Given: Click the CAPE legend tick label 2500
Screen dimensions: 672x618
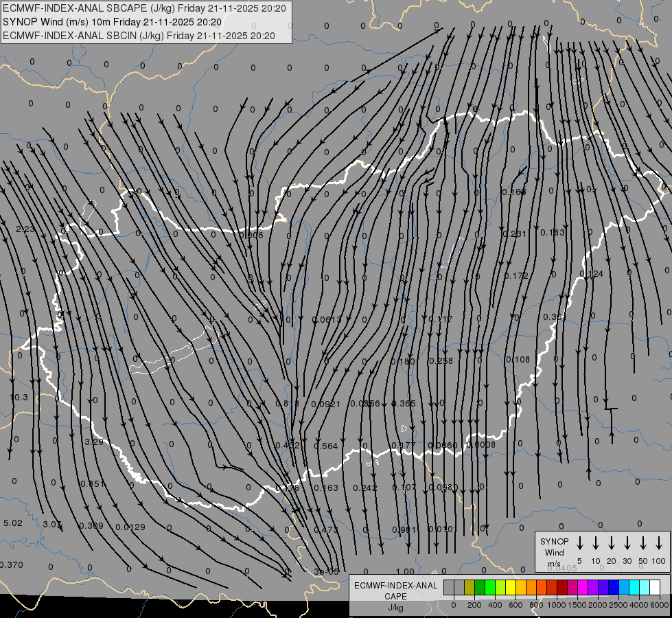Looking at the screenshot, I should coord(618,605).
